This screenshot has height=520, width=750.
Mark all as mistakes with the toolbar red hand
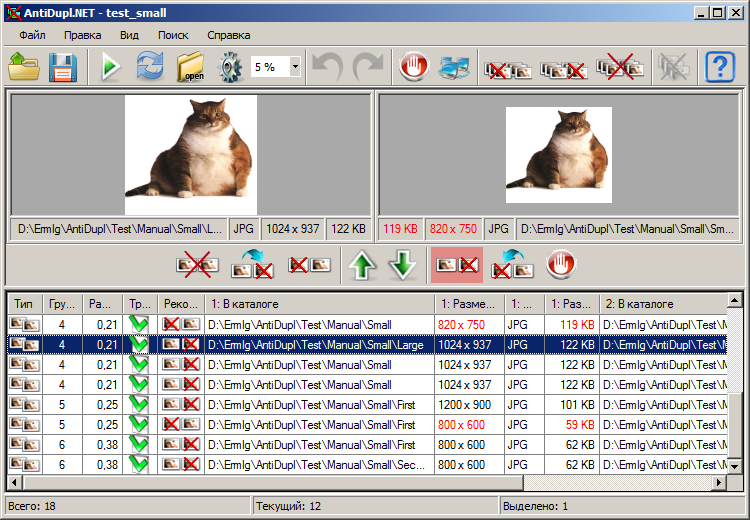pyautogui.click(x=414, y=66)
